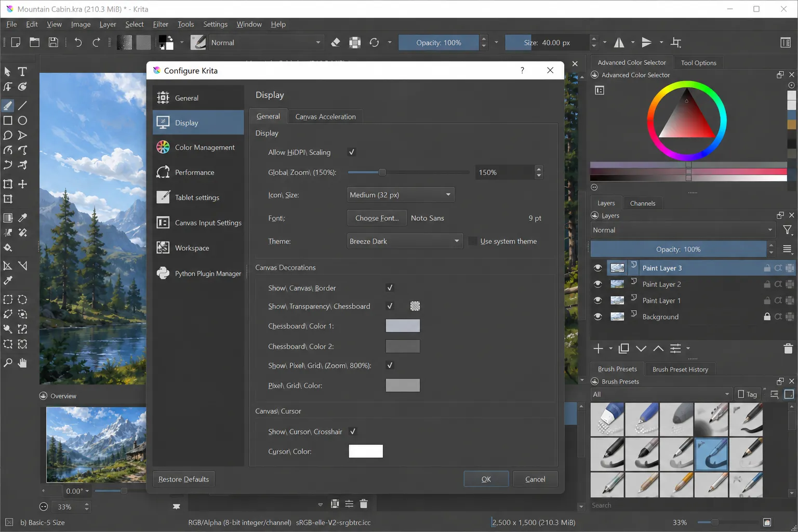Enable wrap around mode
This screenshot has height=532, width=798.
[676, 43]
